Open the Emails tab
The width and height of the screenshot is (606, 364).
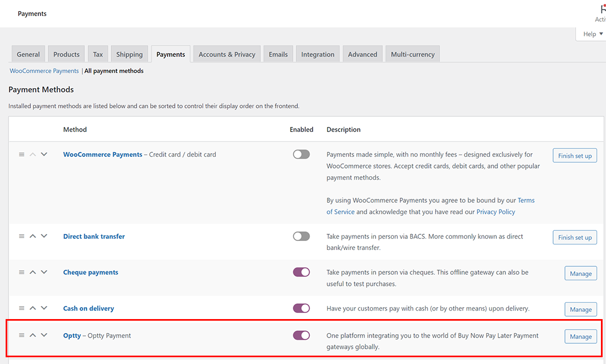pos(278,54)
